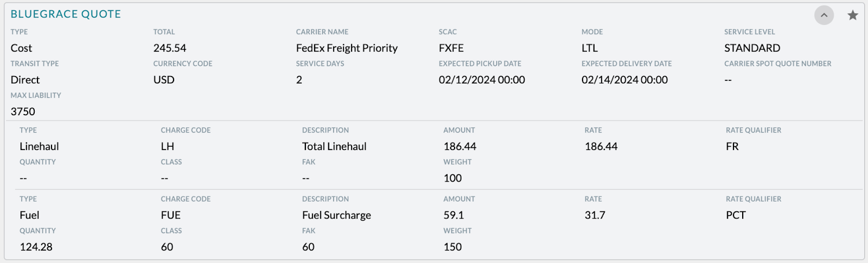Select FedEx Freight Priority carrier name

[347, 48]
